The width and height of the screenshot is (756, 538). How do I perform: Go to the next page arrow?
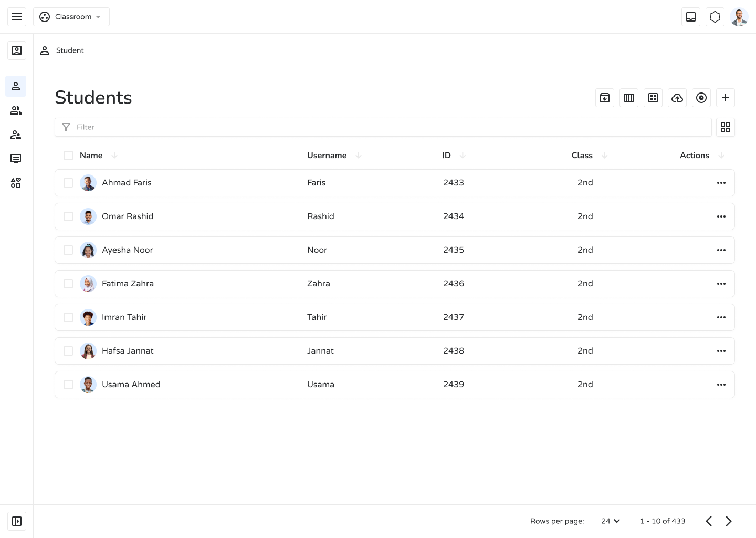pos(729,521)
